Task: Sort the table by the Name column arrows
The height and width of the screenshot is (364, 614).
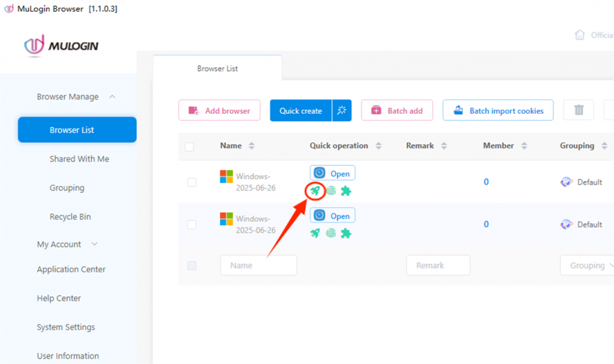Action: [x=251, y=146]
